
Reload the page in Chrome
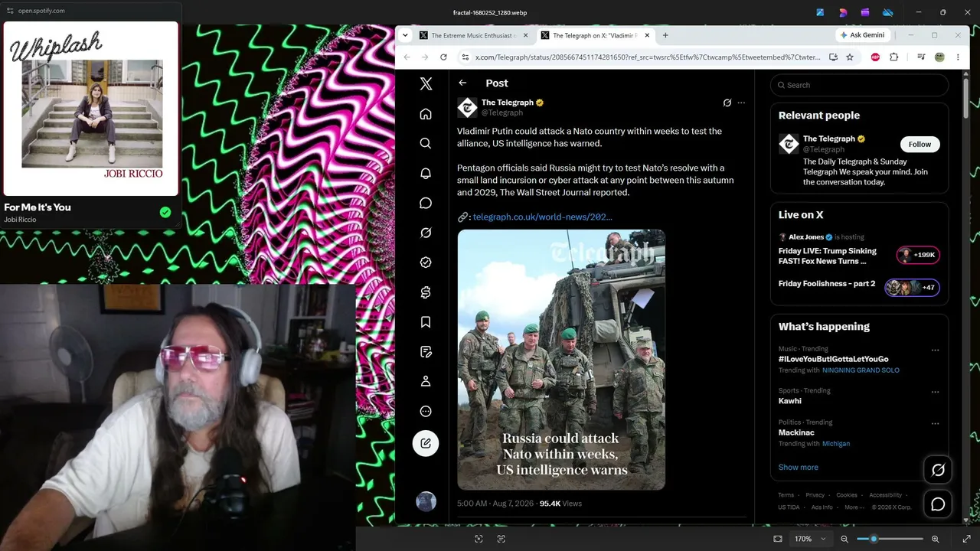443,57
